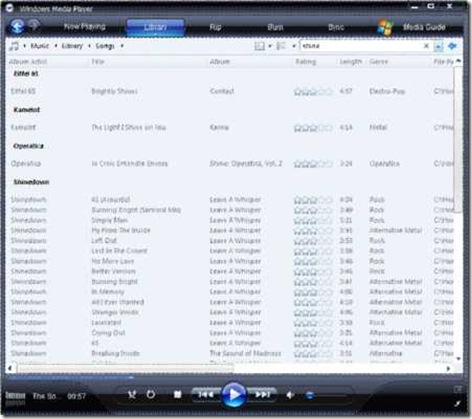The height and width of the screenshot is (419, 472).
Task: Expand the arrow after Songs in breadcrumb
Action: pos(122,46)
